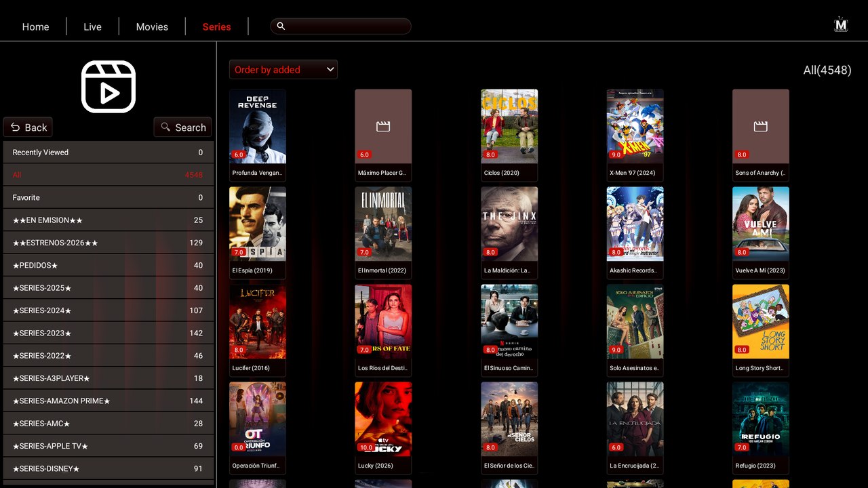Screen dimensions: 868x488
Task: Select the X-Men '97 (2024) poster
Action: pyautogui.click(x=635, y=126)
